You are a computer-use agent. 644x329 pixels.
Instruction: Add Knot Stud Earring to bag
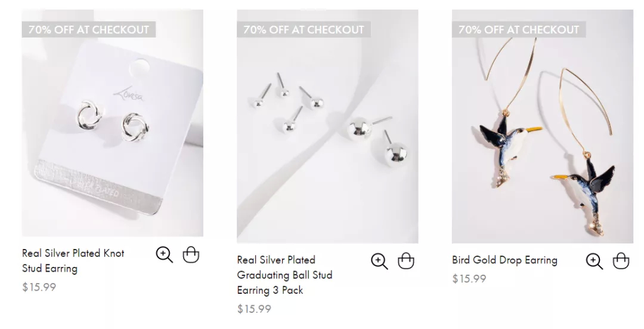191,254
